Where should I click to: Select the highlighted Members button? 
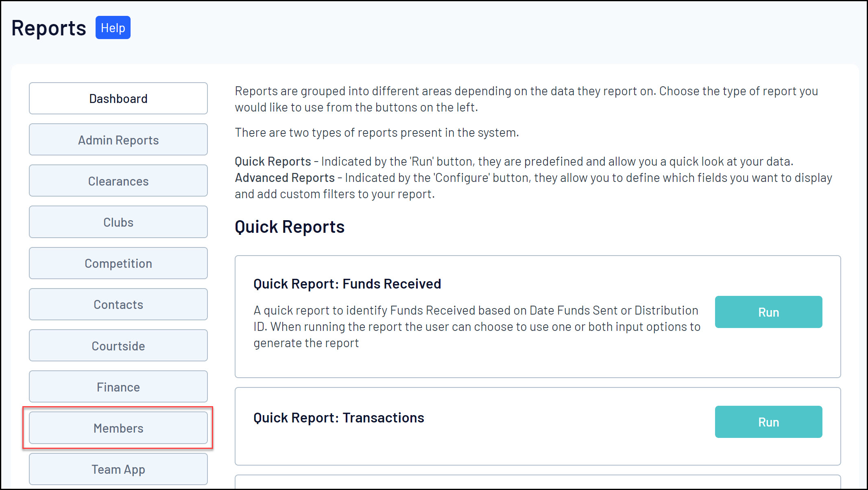coord(118,428)
